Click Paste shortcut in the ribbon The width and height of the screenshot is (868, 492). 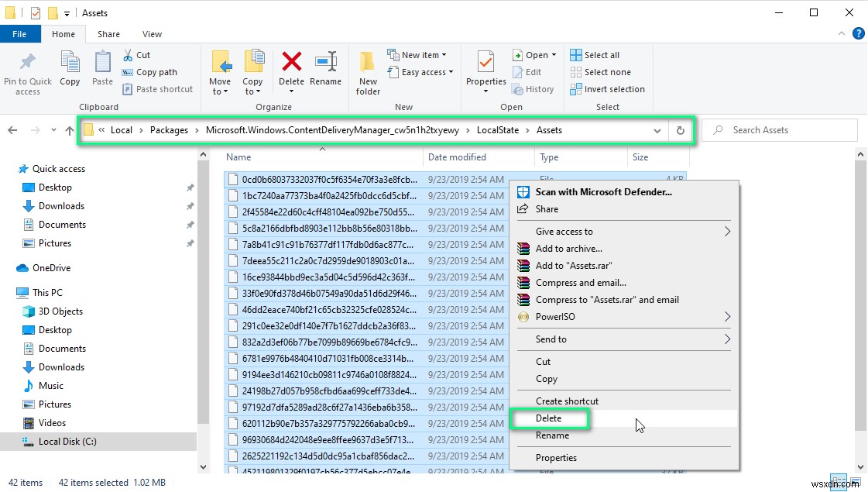(157, 89)
